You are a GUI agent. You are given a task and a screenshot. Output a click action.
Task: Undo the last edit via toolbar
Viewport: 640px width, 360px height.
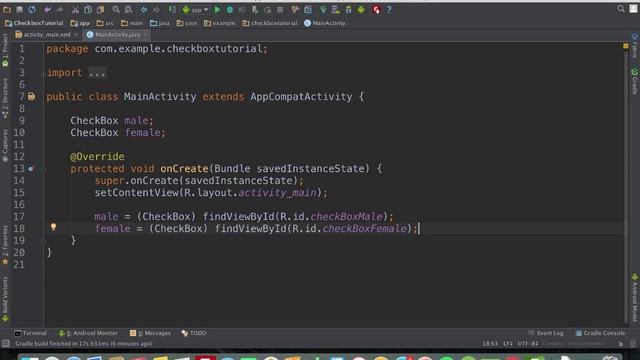[x=47, y=9]
